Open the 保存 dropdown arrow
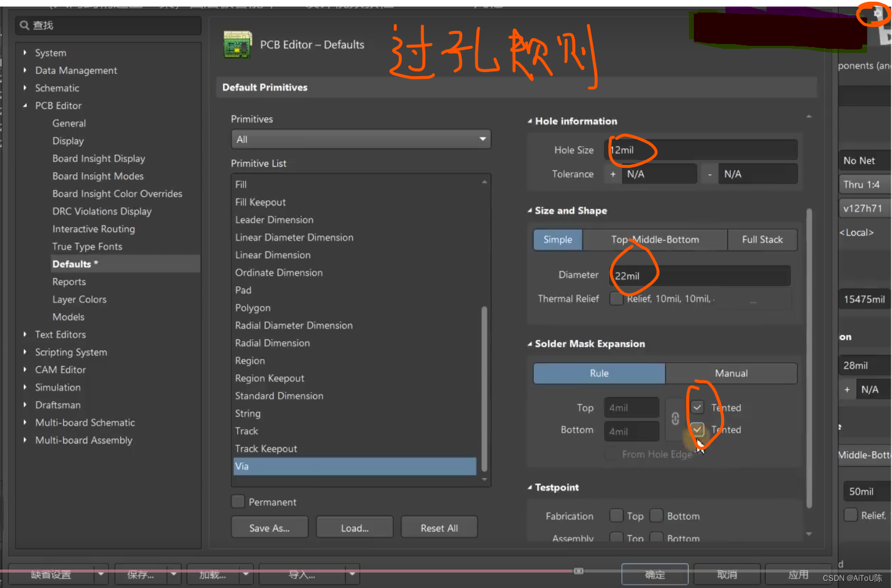This screenshot has height=588, width=892. [174, 574]
